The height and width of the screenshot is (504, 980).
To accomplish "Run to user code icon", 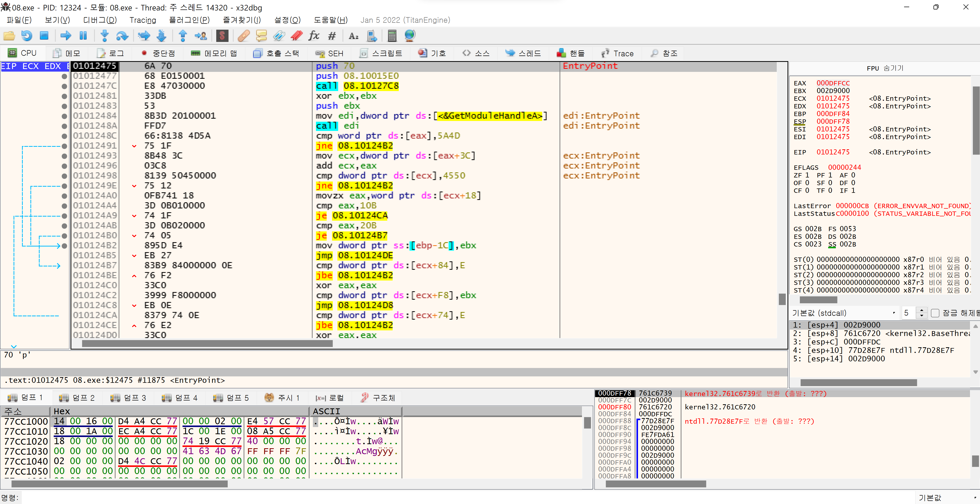I will click(x=200, y=36).
